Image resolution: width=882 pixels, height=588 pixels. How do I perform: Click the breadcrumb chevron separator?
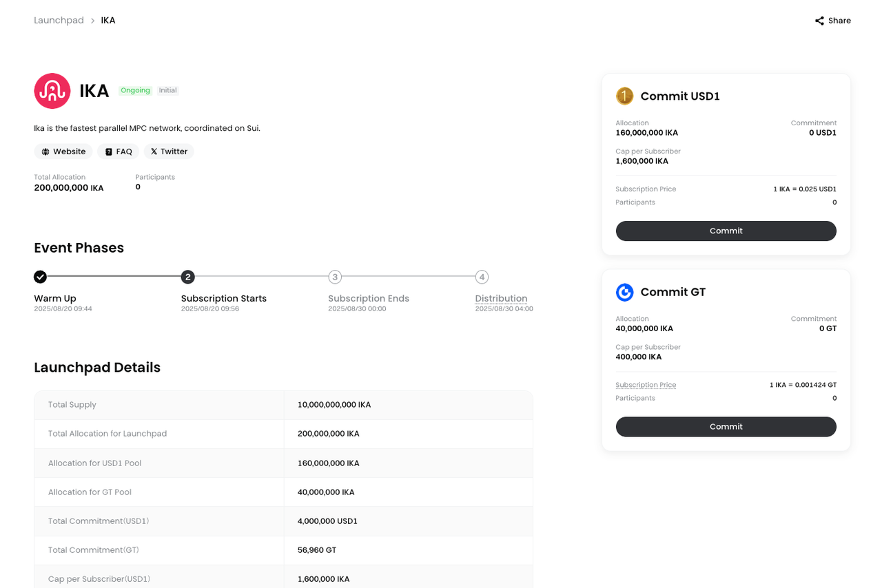(x=92, y=21)
